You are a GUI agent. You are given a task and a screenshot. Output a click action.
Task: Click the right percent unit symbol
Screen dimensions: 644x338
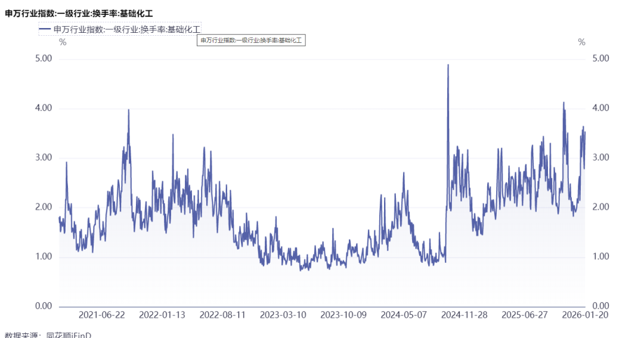(581, 42)
